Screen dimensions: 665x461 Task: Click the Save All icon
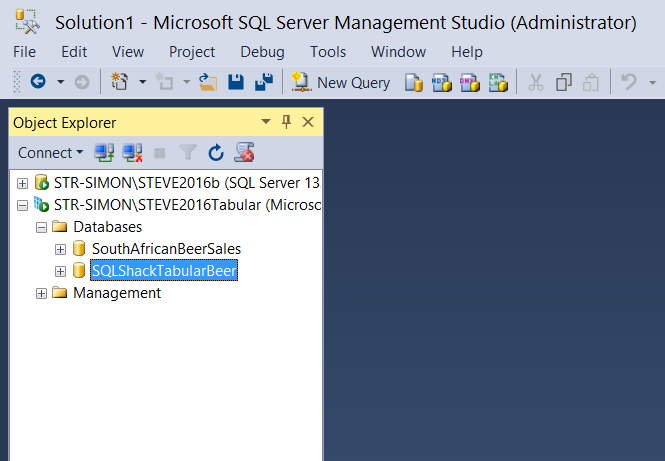coord(264,83)
